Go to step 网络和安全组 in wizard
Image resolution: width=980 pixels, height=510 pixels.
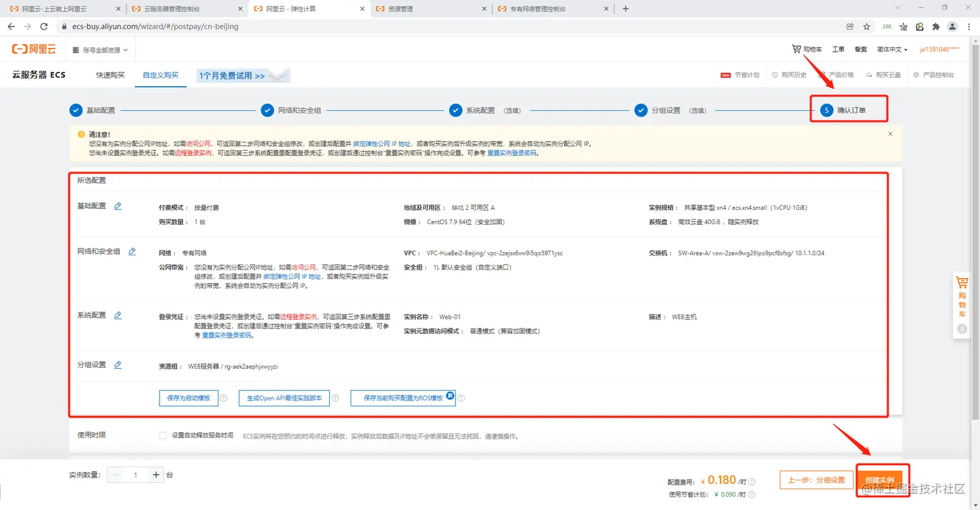pos(291,110)
